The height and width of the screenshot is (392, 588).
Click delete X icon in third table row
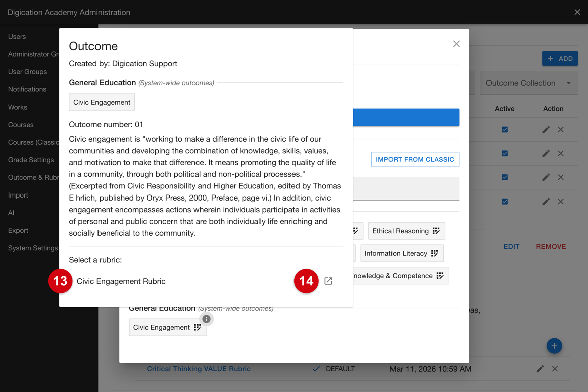561,177
